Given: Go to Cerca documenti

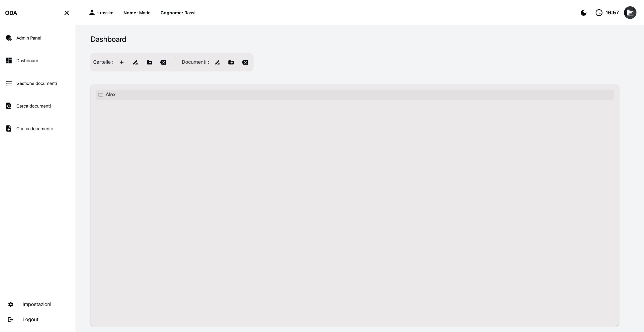Looking at the screenshot, I should pyautogui.click(x=33, y=106).
